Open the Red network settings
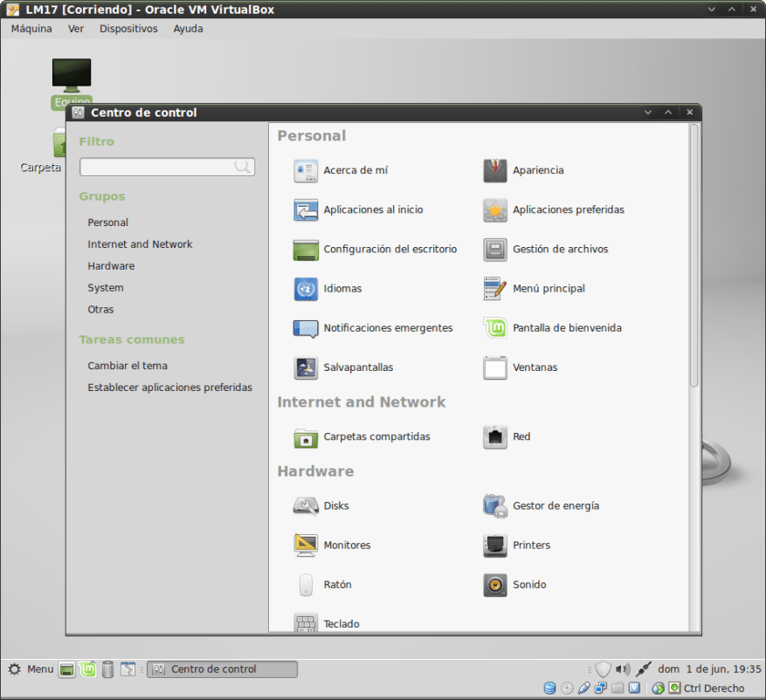The image size is (766, 700). coord(495,437)
